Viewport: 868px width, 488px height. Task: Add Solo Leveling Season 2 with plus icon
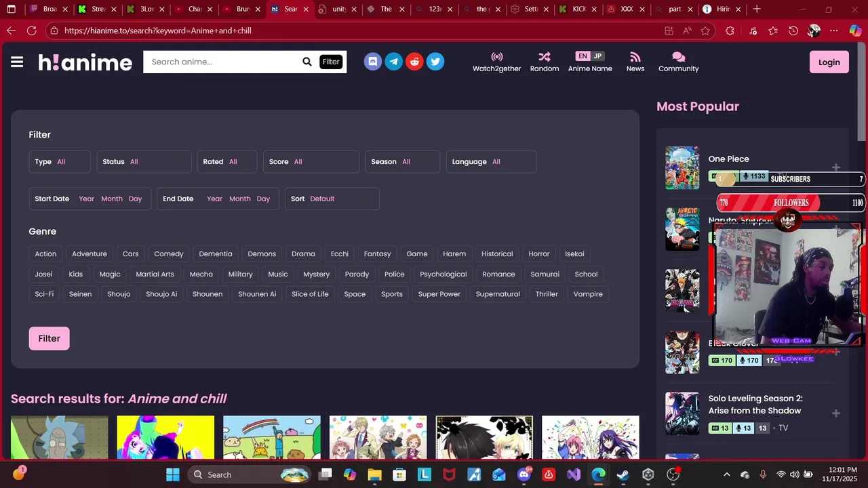(836, 413)
